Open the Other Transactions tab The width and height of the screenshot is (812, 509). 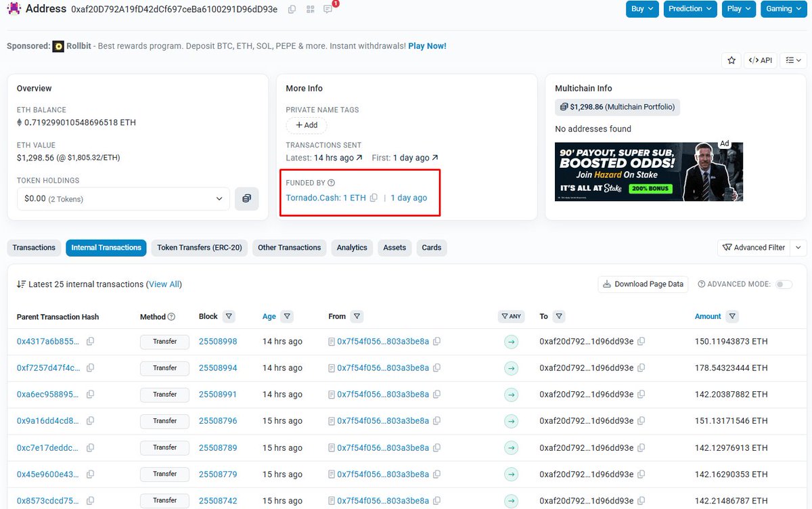(290, 248)
